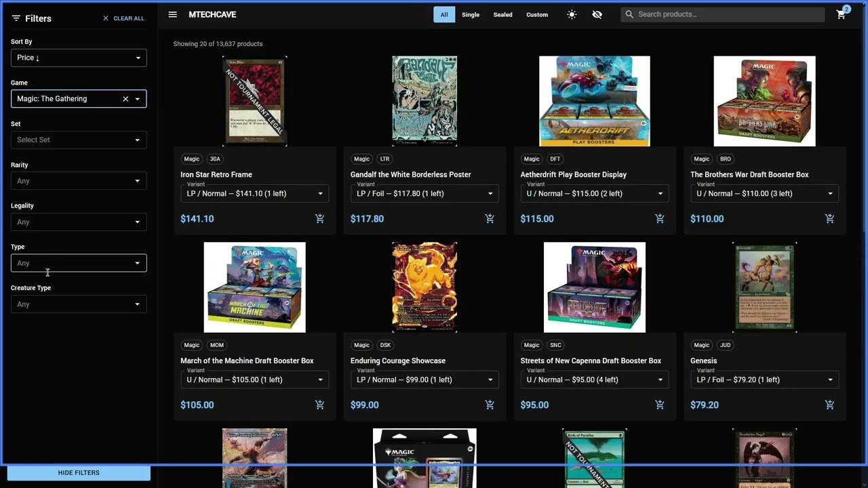Add Iron Star Retro Frame to cart
This screenshot has height=488, width=868.
pyautogui.click(x=319, y=219)
